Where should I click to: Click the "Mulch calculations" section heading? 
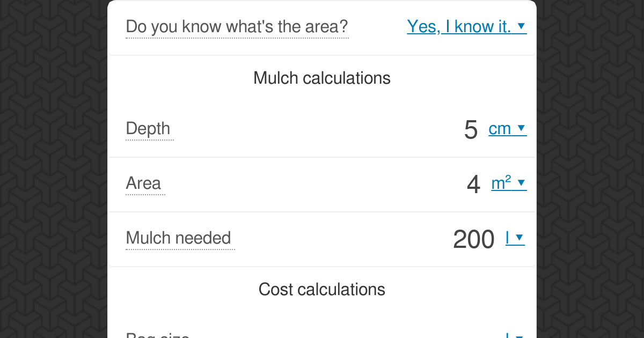coord(322,78)
